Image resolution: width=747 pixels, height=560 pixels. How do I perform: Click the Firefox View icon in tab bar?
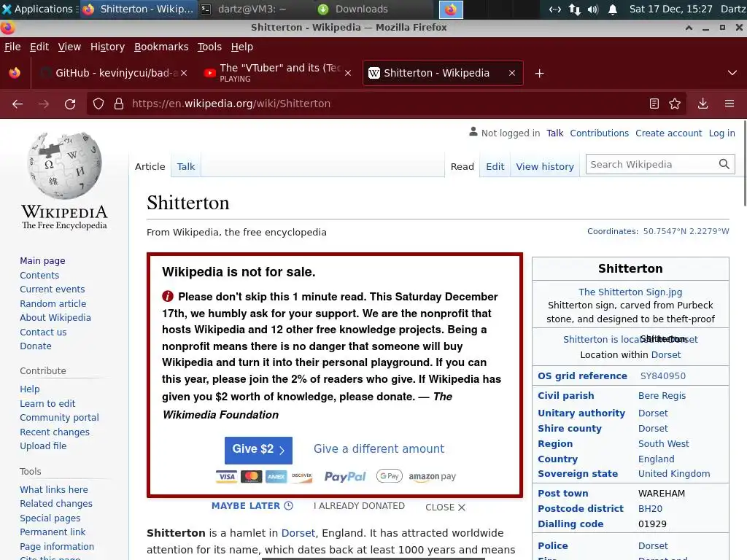coord(15,73)
